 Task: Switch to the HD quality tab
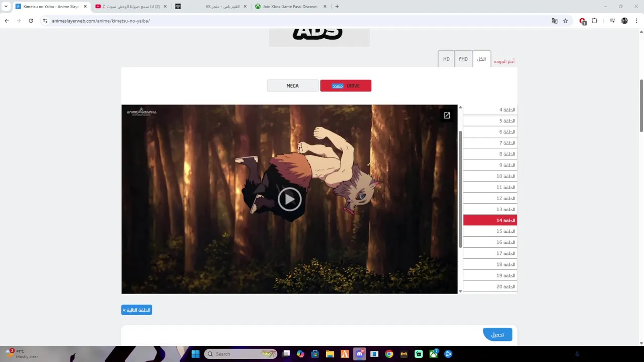pos(446,59)
